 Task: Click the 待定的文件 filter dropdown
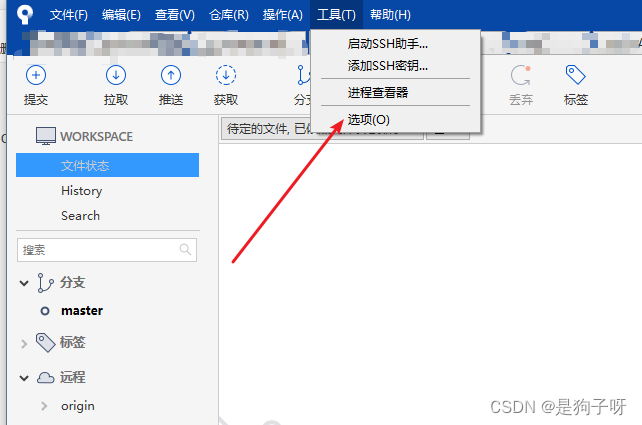tap(322, 129)
